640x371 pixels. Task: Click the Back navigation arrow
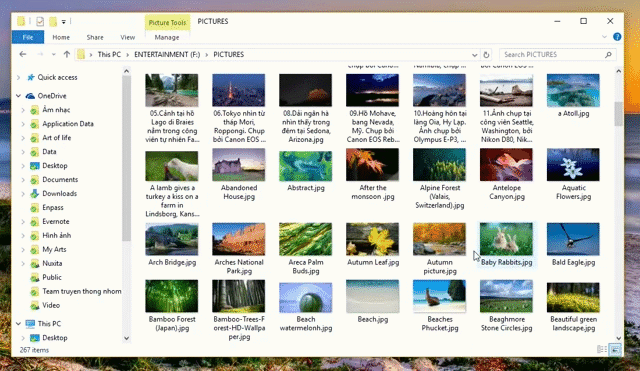23,54
